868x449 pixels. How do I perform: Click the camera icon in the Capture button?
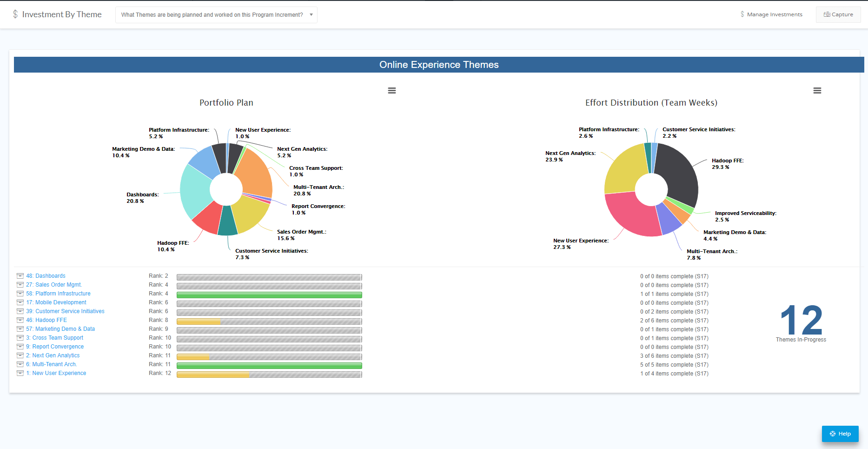pos(827,14)
